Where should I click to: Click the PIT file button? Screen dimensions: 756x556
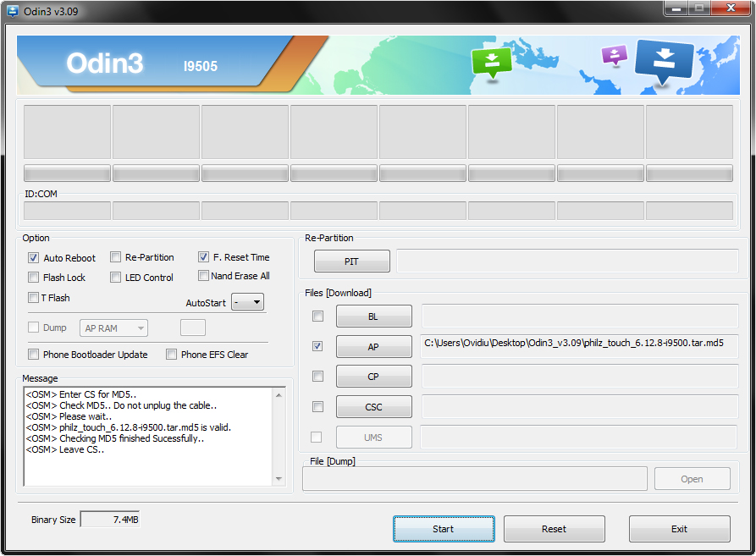(351, 261)
